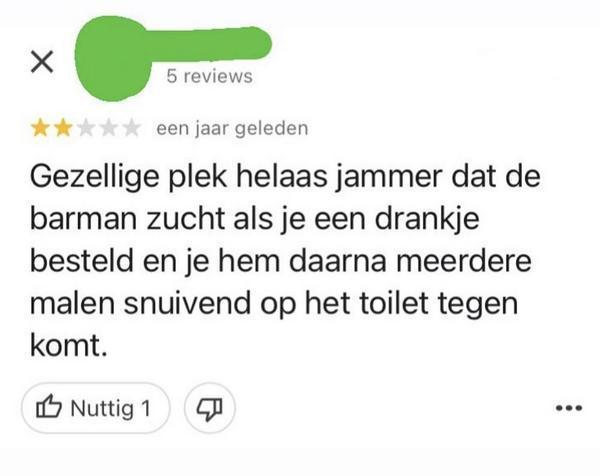This screenshot has width=600, height=476.
Task: Mark the review as Nuttig
Action: point(96,408)
